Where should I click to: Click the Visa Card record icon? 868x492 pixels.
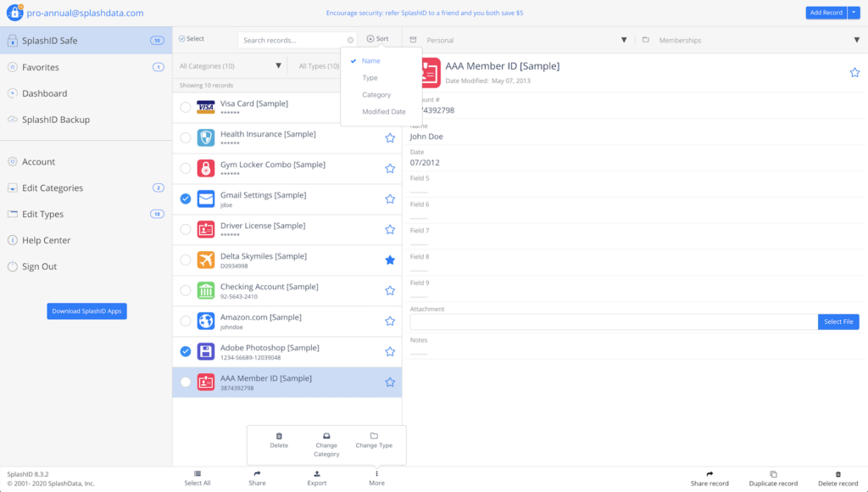pyautogui.click(x=205, y=107)
